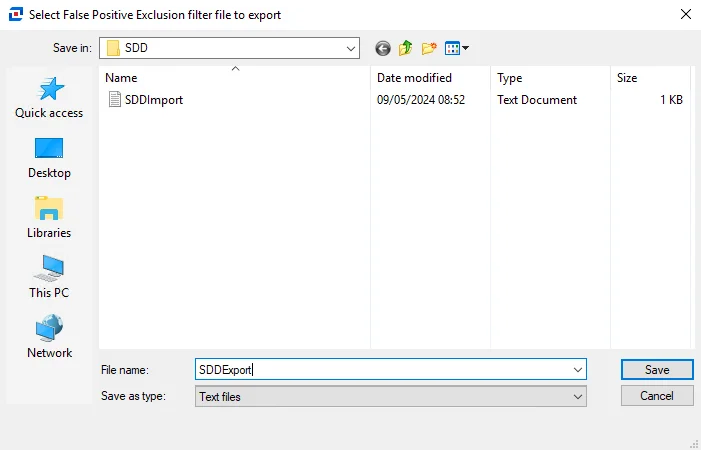Open Network location in sidebar
This screenshot has height=450, width=701.
[49, 337]
